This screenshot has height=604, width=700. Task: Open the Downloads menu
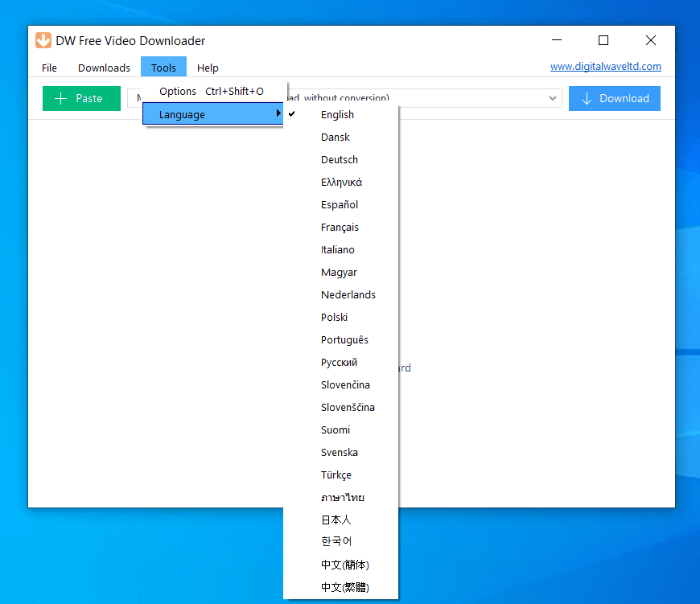click(104, 68)
